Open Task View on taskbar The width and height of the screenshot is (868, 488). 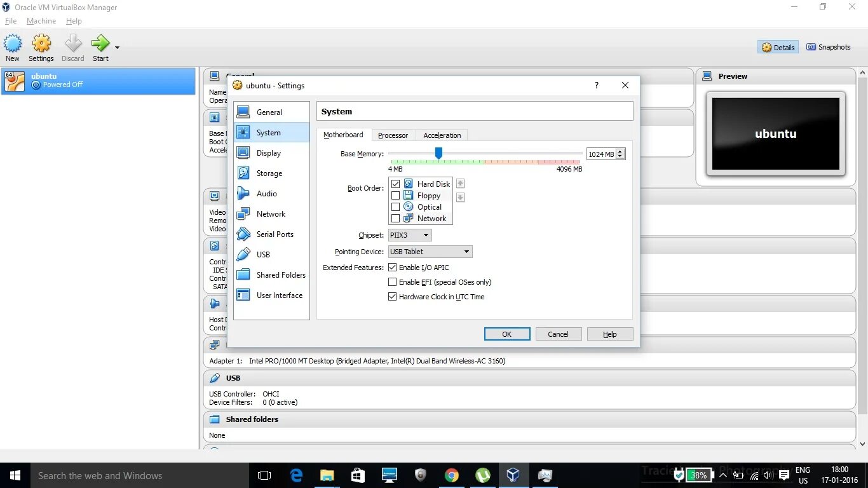pos(264,475)
